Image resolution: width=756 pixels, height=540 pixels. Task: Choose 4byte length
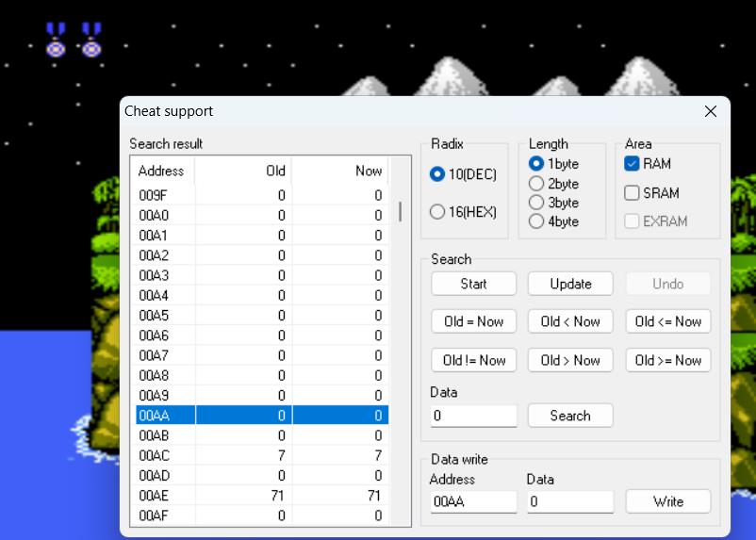click(x=553, y=221)
